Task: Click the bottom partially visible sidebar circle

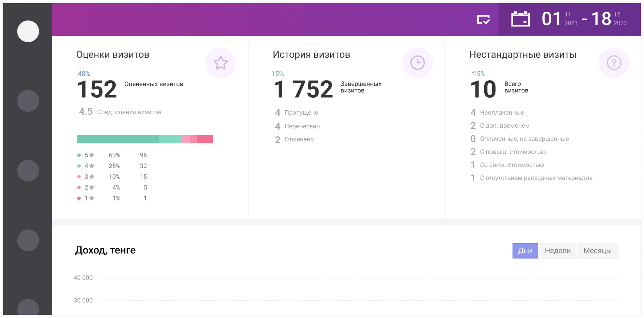Action: (28, 308)
